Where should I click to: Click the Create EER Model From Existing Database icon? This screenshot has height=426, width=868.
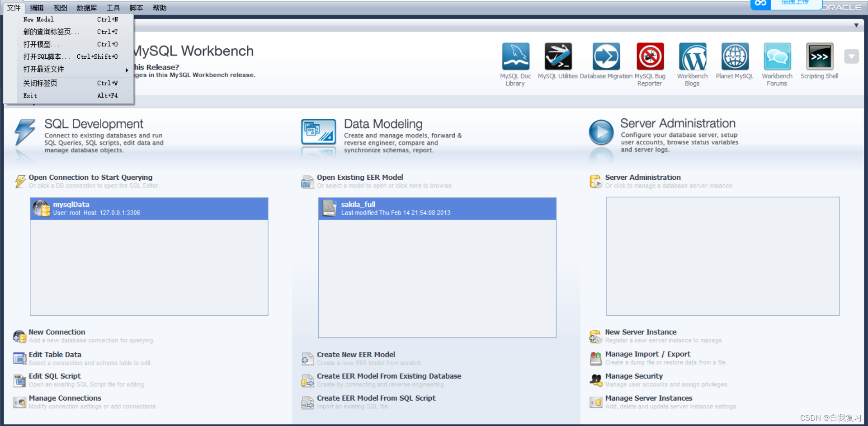point(307,380)
